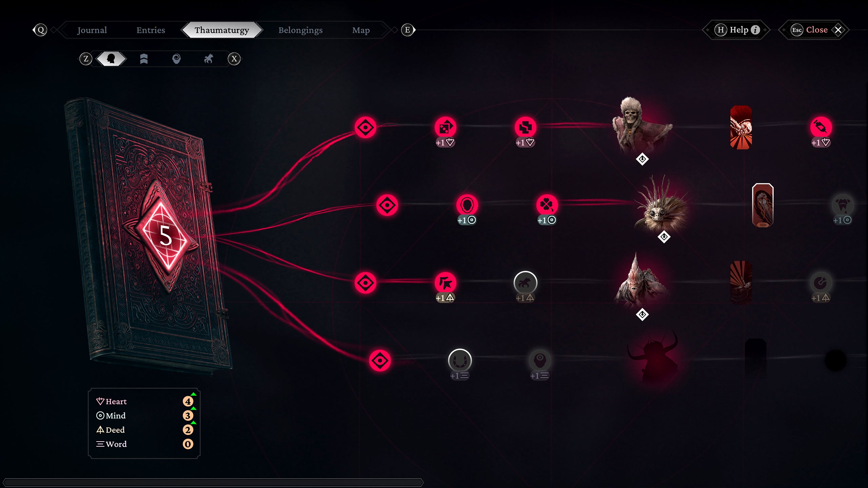The image size is (868, 488).
Task: Switch to the Journal tab
Action: 93,29
